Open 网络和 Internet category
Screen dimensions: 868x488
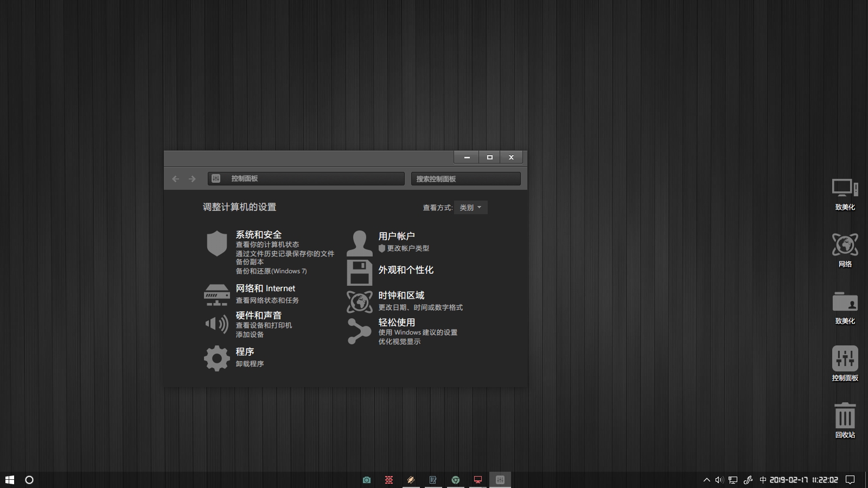pos(265,288)
